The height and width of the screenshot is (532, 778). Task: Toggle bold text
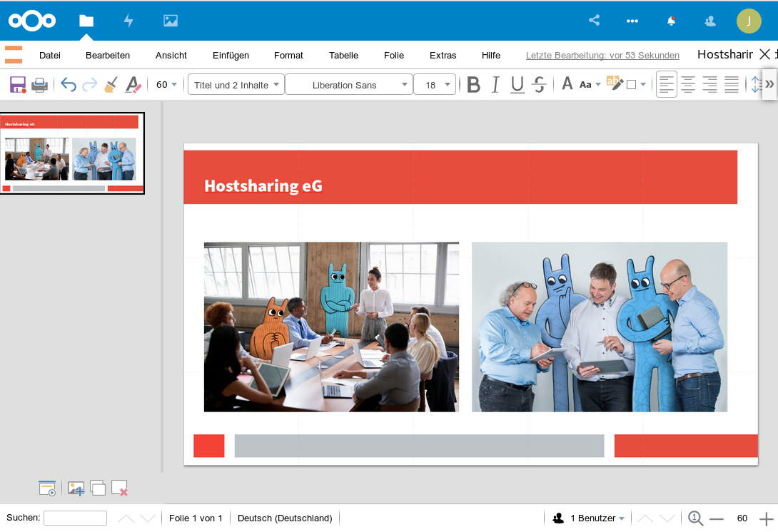pos(474,85)
